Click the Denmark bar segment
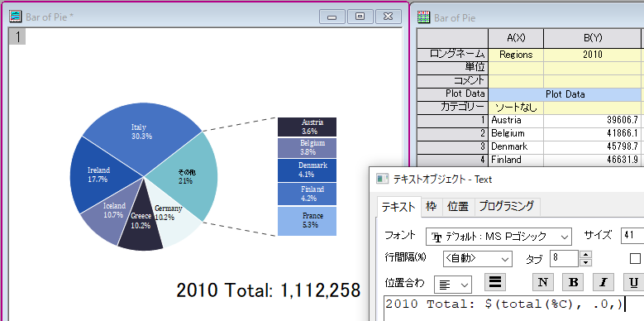Image resolution: width=644 pixels, height=321 pixels. (x=308, y=170)
